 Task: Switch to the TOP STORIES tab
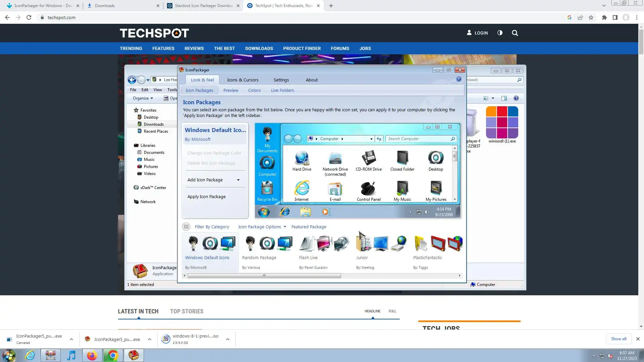pyautogui.click(x=186, y=311)
